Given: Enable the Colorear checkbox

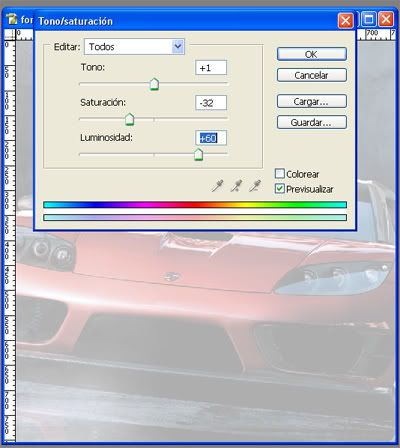Looking at the screenshot, I should tap(280, 173).
